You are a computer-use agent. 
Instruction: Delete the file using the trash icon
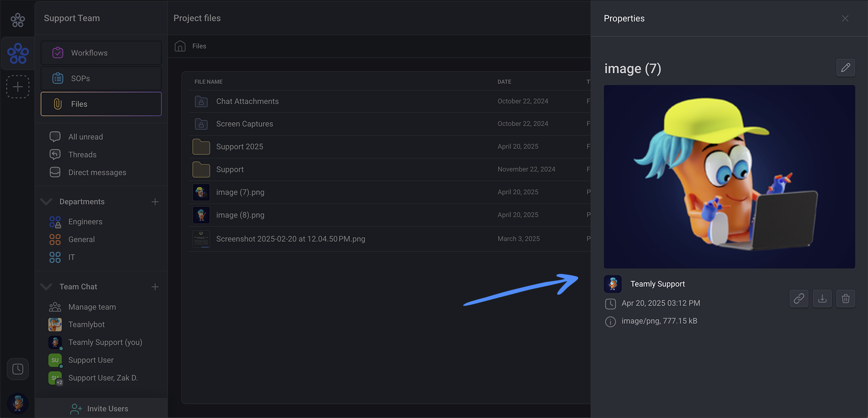pos(846,299)
